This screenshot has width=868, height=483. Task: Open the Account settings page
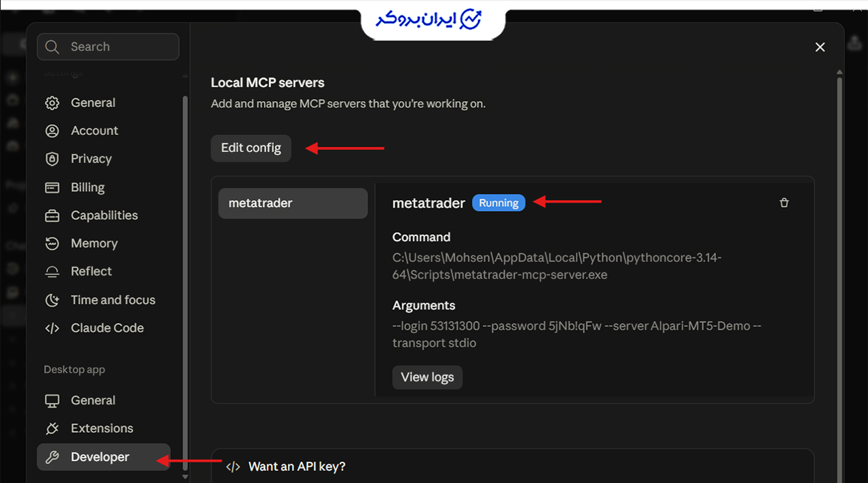tap(104, 131)
